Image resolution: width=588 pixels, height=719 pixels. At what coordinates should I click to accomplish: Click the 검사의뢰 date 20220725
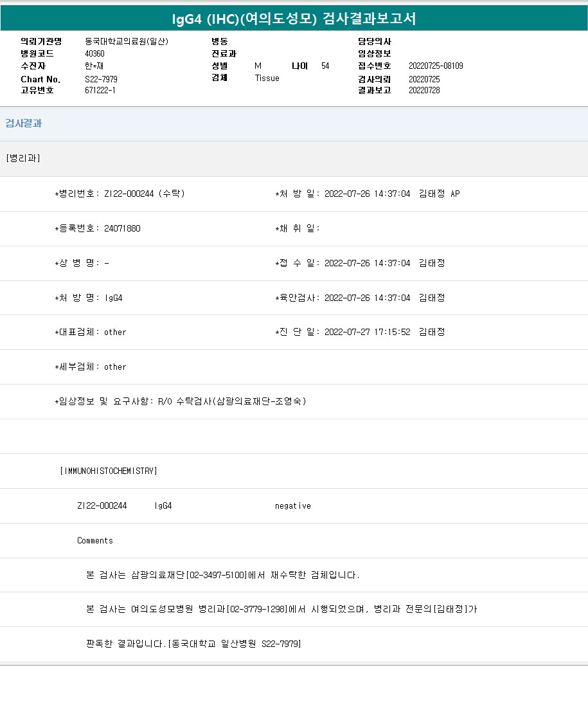click(x=424, y=79)
